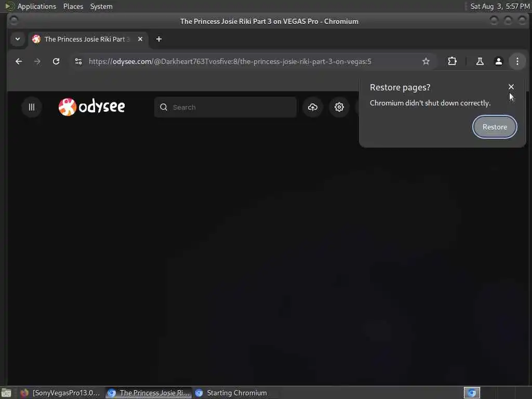
Task: Click workspace switcher in bottom panel
Action: [472, 393]
